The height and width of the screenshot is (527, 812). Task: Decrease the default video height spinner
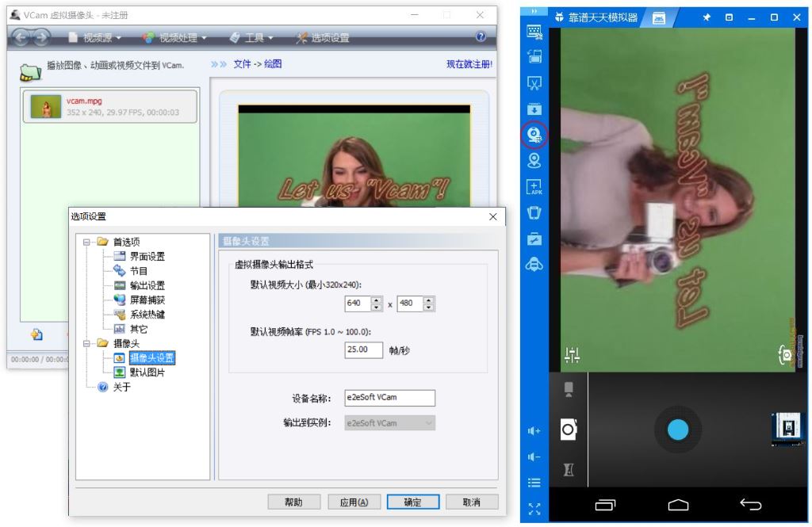(x=429, y=308)
